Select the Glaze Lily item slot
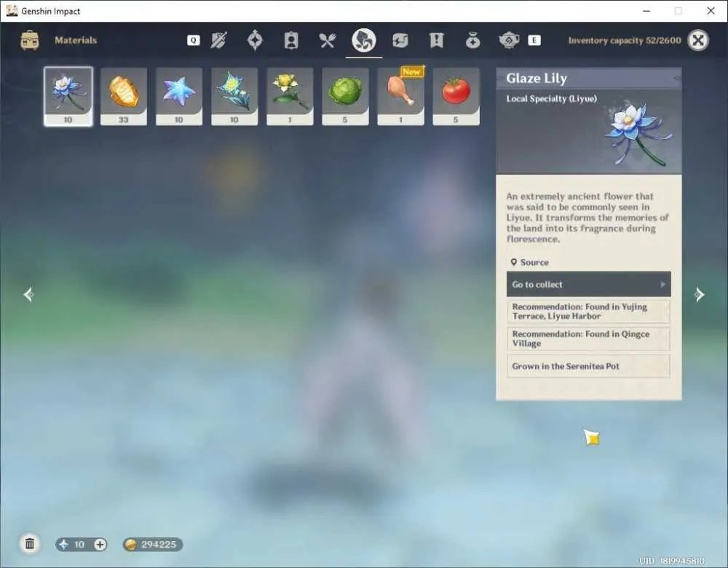Image resolution: width=728 pixels, height=568 pixels. (x=68, y=97)
